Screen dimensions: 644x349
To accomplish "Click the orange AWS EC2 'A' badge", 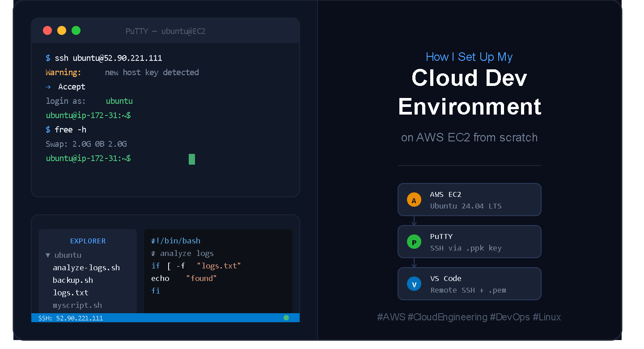I will point(414,200).
